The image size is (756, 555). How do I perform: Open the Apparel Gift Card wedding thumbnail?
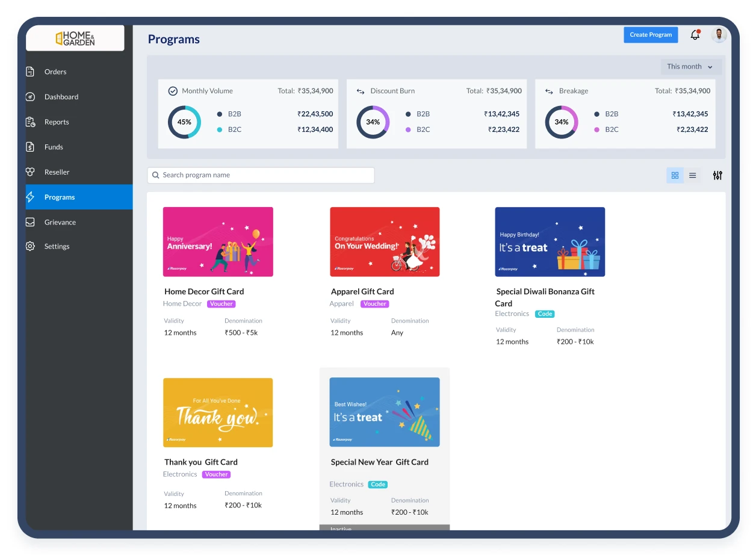(385, 242)
